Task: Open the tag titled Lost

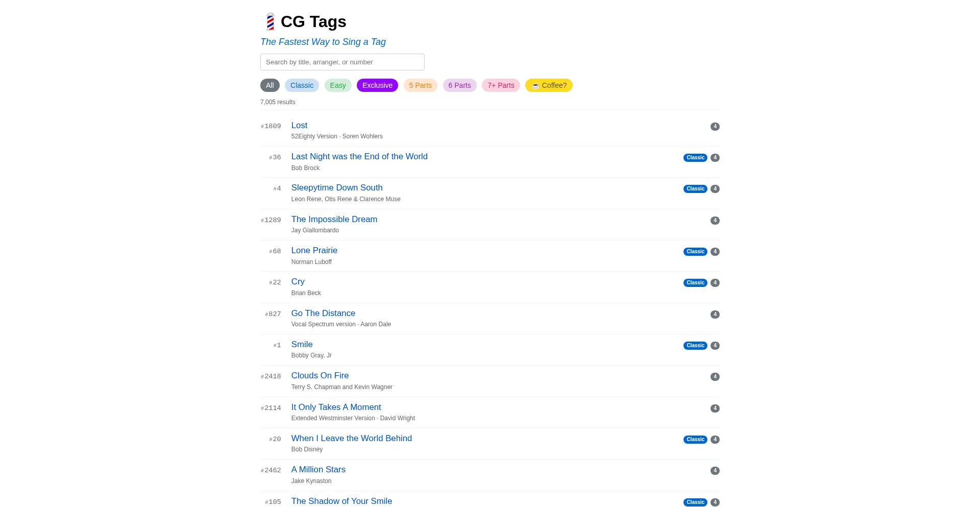Action: point(299,125)
